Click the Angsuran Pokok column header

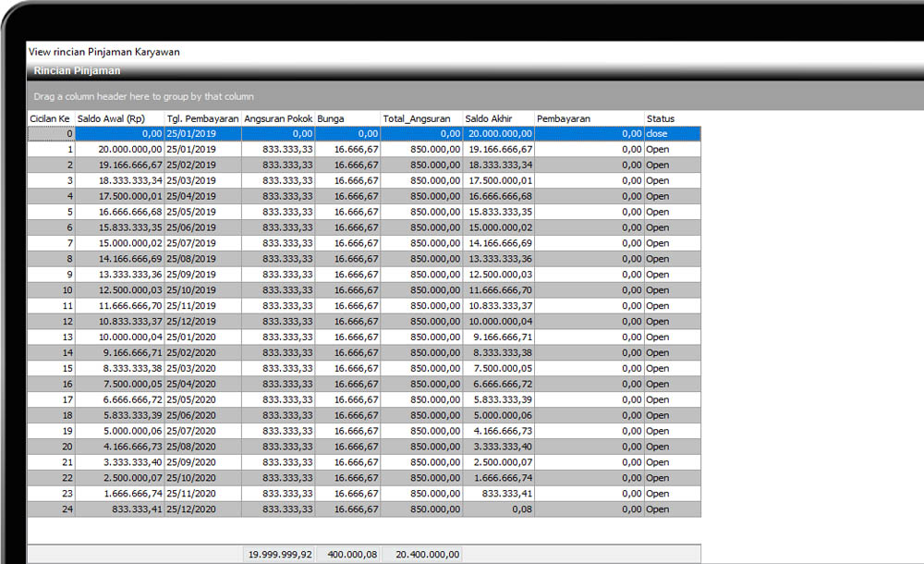pos(278,118)
